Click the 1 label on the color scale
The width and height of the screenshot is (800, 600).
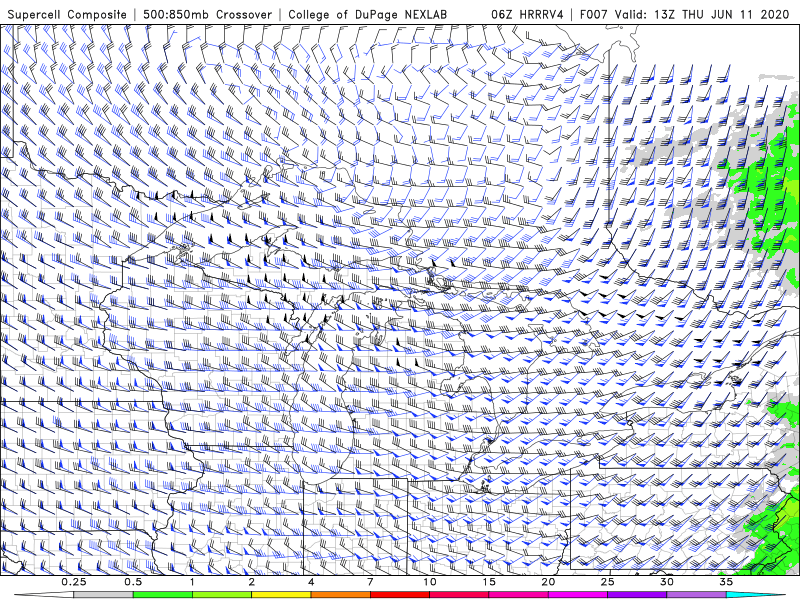(192, 582)
